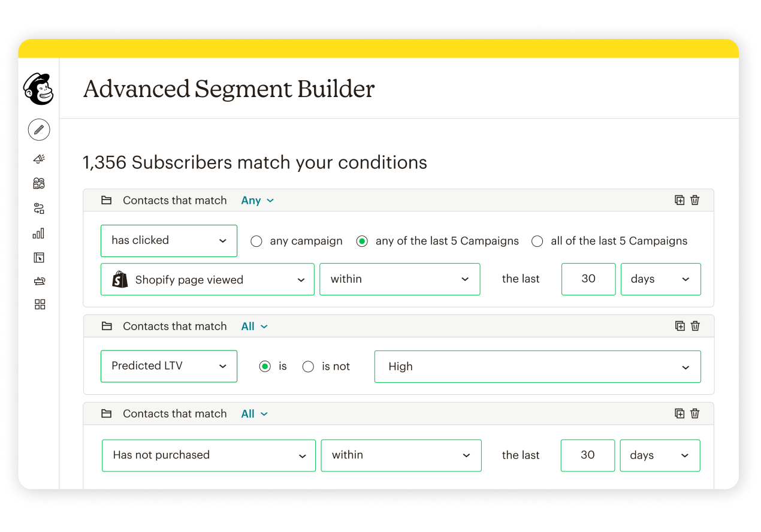The width and height of the screenshot is (761, 532).
Task: Open Campaigns megaphone icon in sidebar
Action: [x=39, y=159]
